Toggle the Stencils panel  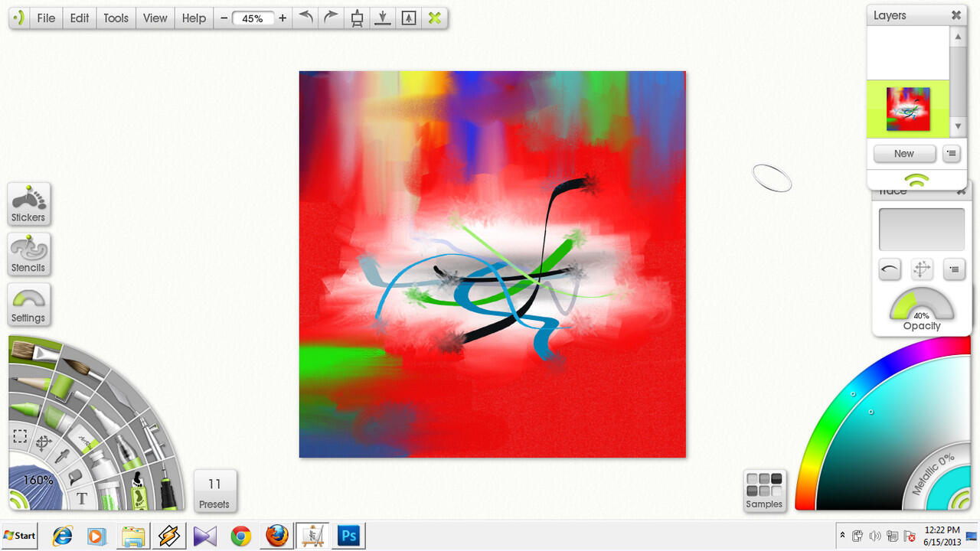point(28,255)
